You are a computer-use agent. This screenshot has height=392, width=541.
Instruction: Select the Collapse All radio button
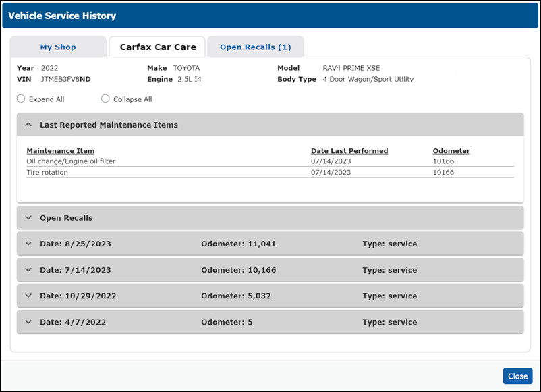[x=105, y=99]
